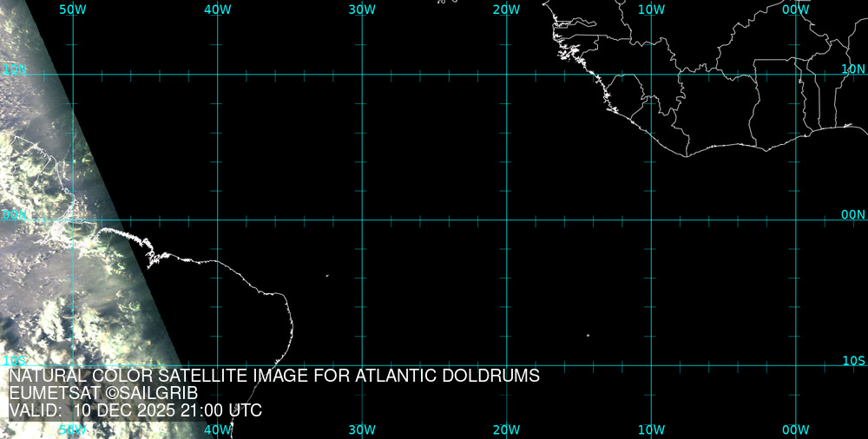The height and width of the screenshot is (439, 868).
Task: Click the tiny island dot near 10S west of 10W
Action: coord(588,336)
